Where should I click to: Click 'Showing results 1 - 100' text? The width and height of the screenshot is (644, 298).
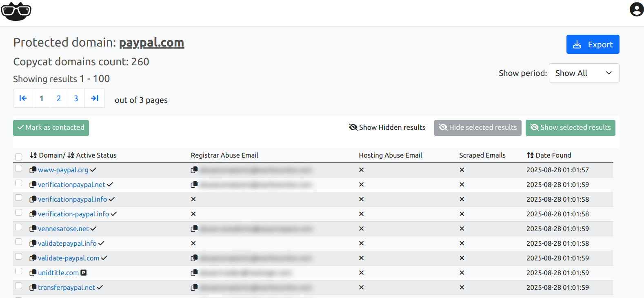61,79
